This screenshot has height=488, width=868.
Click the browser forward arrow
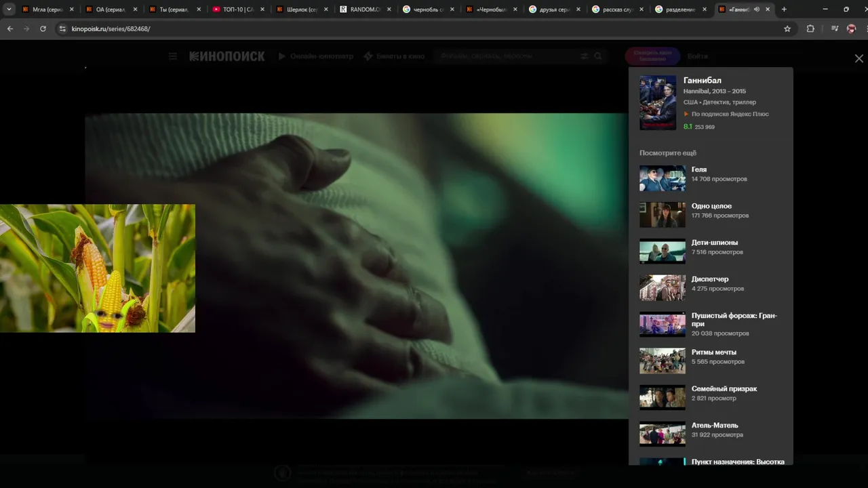point(26,28)
